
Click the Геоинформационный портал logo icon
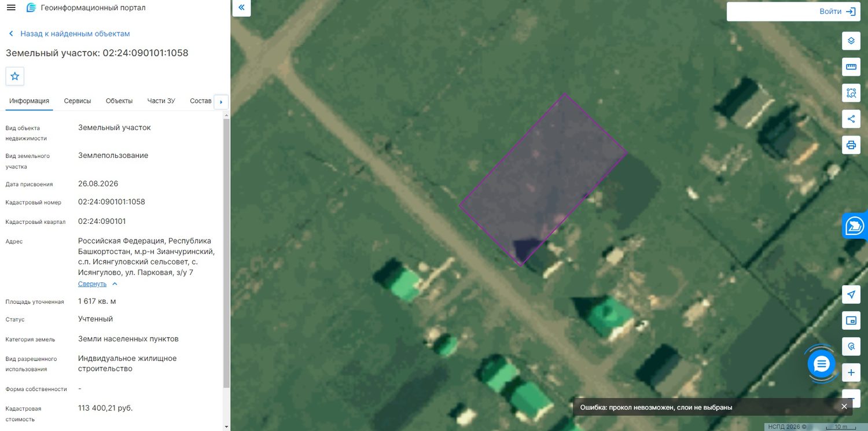click(31, 8)
